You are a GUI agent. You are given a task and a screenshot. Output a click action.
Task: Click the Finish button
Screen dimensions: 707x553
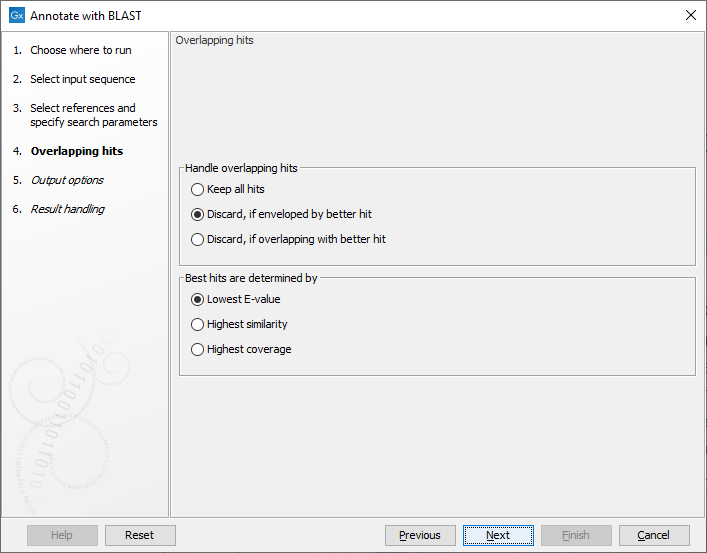[576, 535]
